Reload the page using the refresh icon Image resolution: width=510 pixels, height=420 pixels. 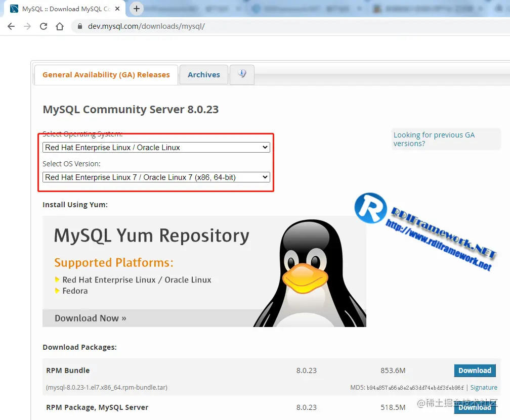pos(42,26)
